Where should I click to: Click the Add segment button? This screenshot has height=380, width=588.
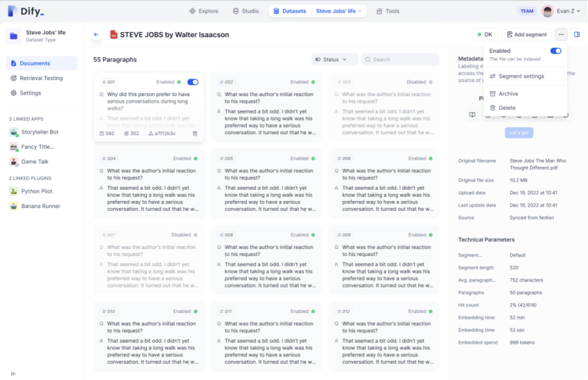point(527,34)
